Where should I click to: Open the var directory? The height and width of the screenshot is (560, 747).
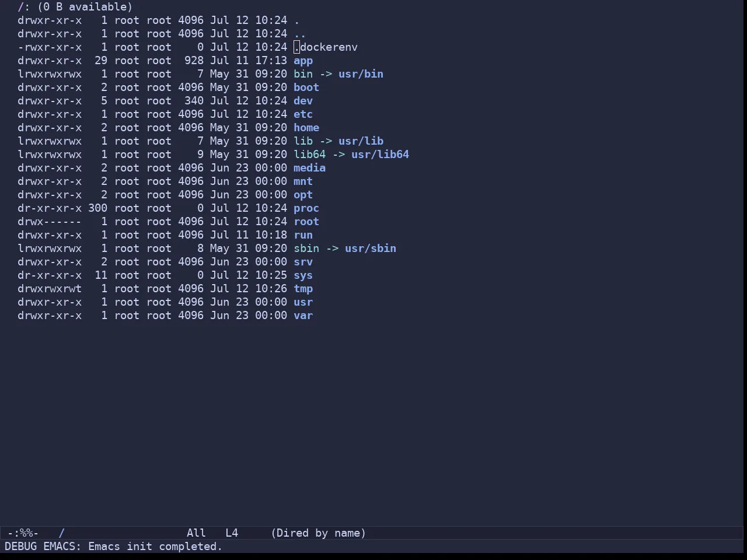303,316
